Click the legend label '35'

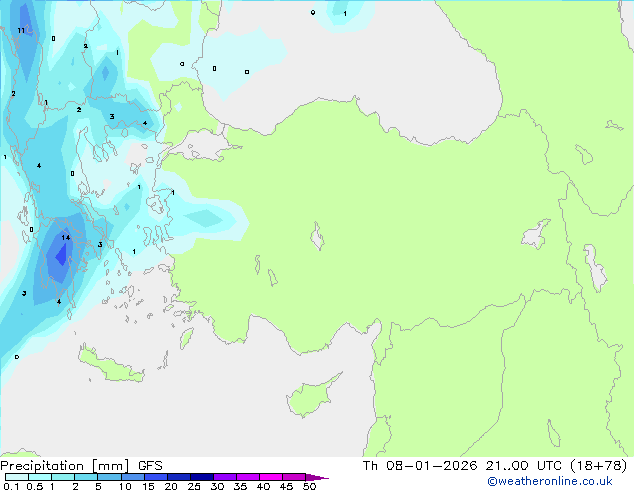[x=240, y=486]
